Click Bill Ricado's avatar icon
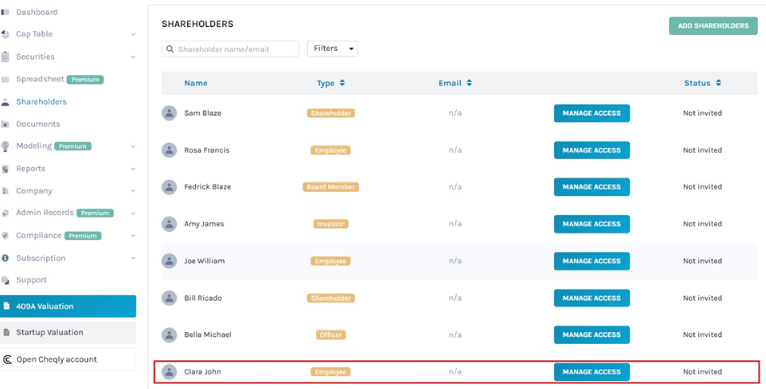The image size is (766, 389). tap(169, 298)
